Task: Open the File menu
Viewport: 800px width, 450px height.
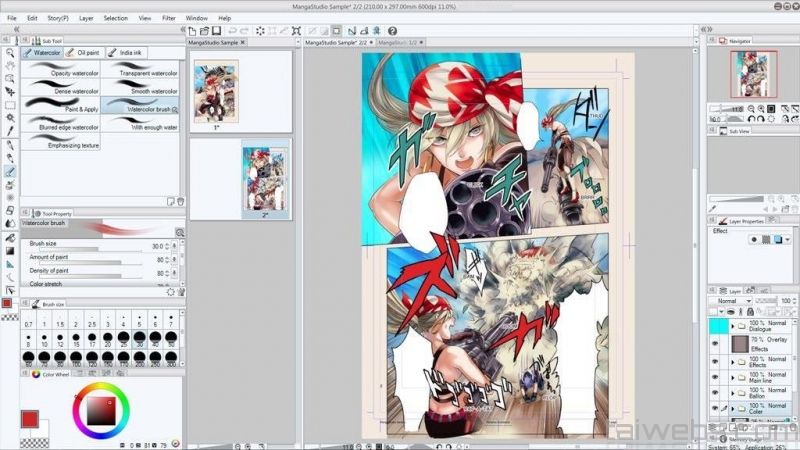Action: 12,18
